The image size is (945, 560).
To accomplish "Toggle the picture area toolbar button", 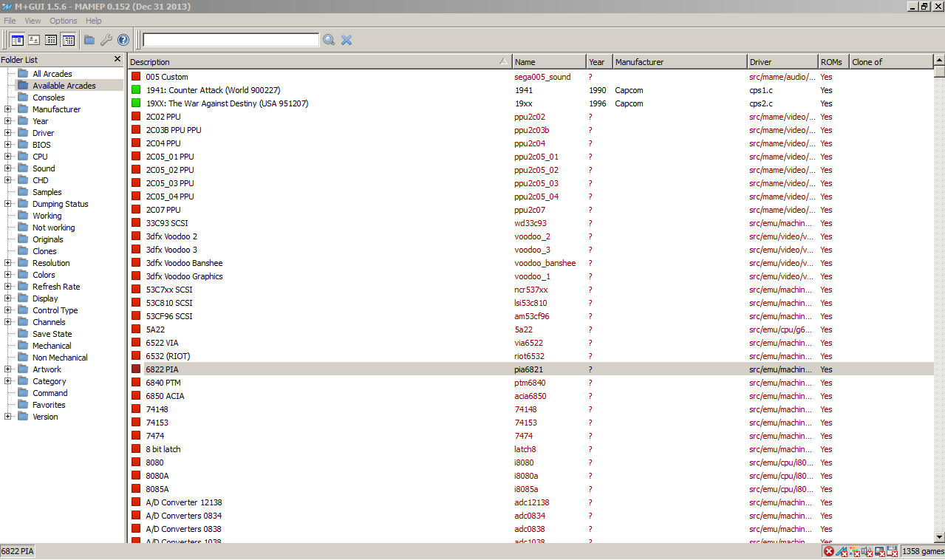I will pyautogui.click(x=34, y=40).
